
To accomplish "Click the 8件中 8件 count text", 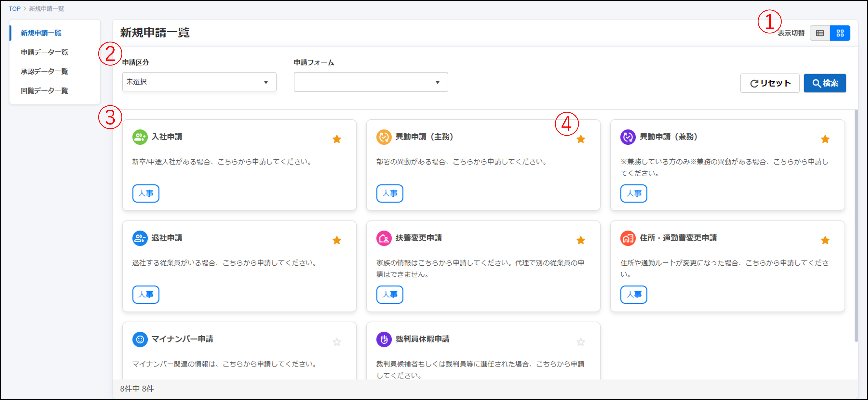I will pos(137,389).
